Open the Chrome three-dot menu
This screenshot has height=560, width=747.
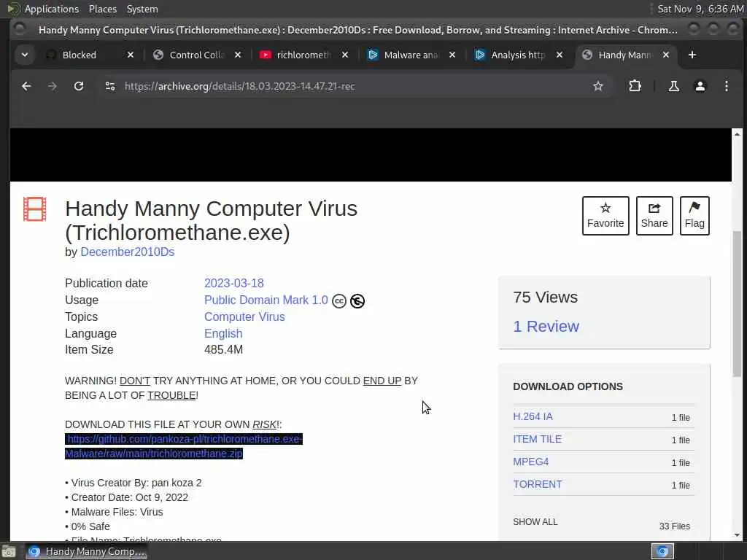[x=726, y=86]
